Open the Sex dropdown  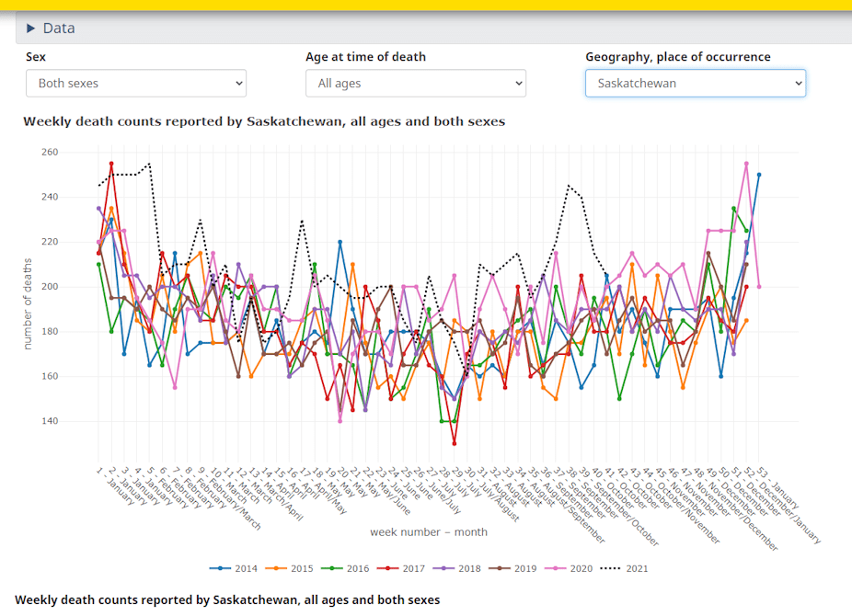click(136, 84)
